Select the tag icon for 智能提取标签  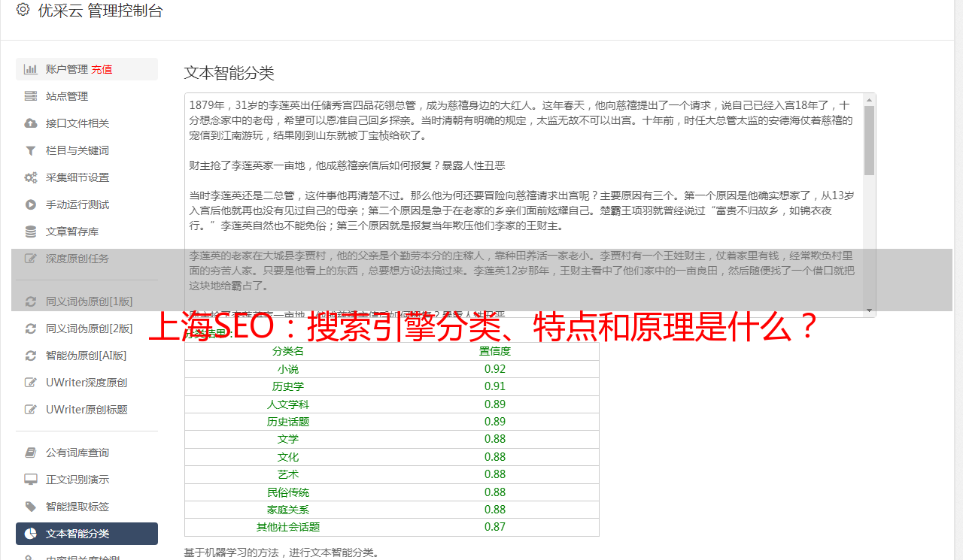click(31, 507)
